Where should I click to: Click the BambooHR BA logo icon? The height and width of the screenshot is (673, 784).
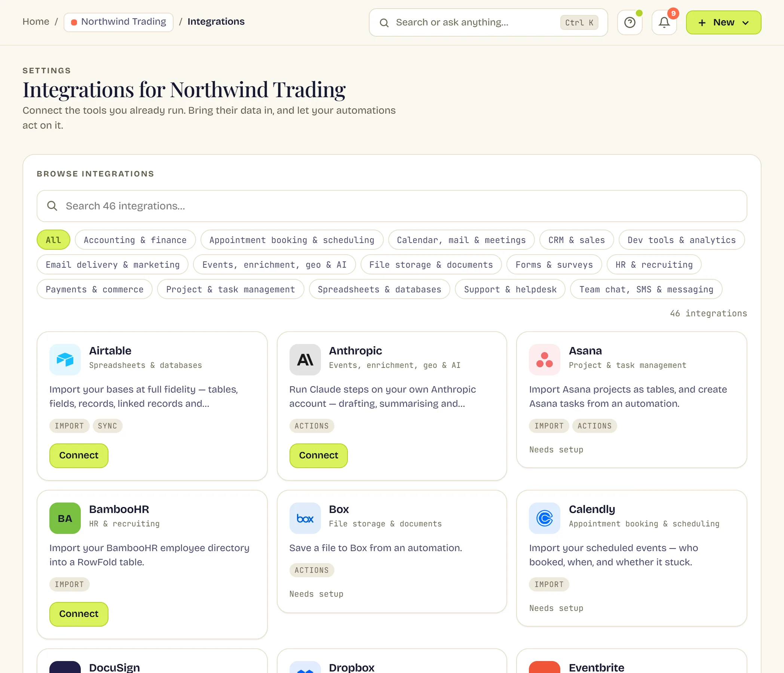(x=65, y=518)
